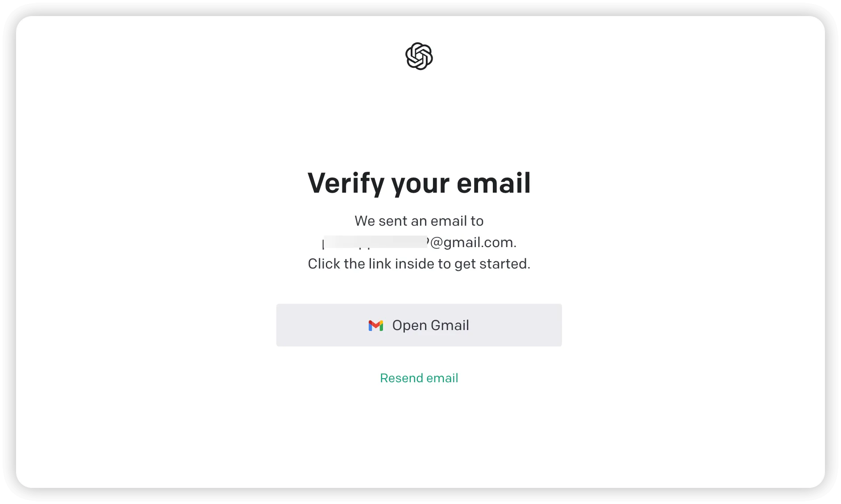The height and width of the screenshot is (504, 841).
Task: Click the word "Open" beside Gmail icon
Action: point(409,326)
